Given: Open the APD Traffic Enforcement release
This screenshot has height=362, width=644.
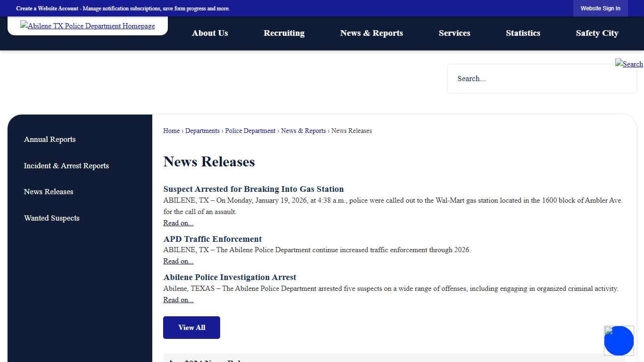Looking at the screenshot, I should point(212,239).
